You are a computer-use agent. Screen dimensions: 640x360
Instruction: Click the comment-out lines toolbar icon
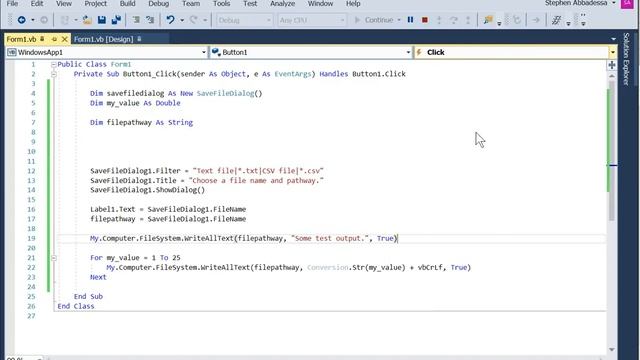136,20
